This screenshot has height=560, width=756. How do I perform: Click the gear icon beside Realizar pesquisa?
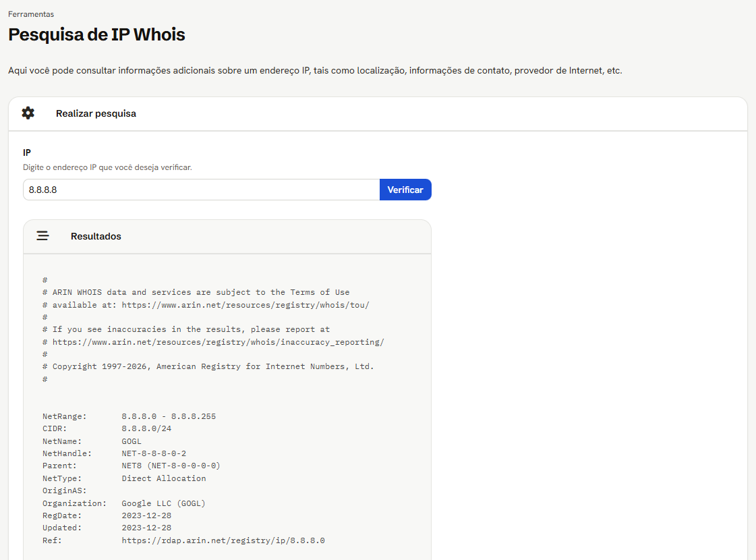pos(28,113)
